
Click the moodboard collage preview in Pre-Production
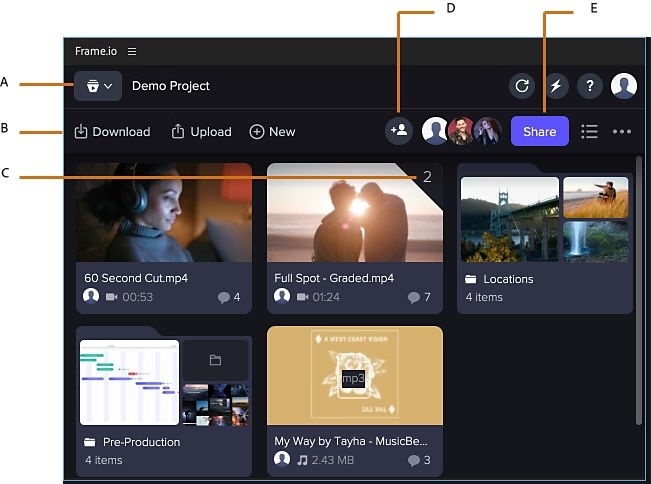pos(215,405)
